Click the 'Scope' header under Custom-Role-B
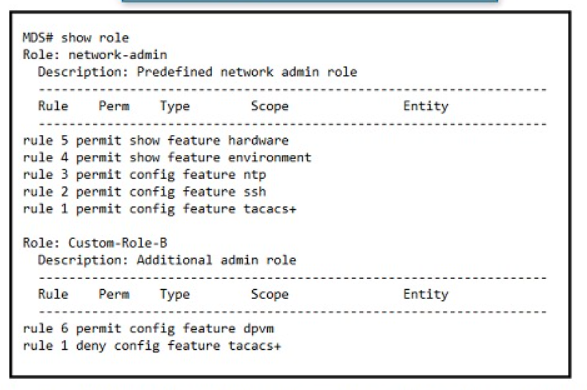The image size is (587, 390). [x=270, y=295]
